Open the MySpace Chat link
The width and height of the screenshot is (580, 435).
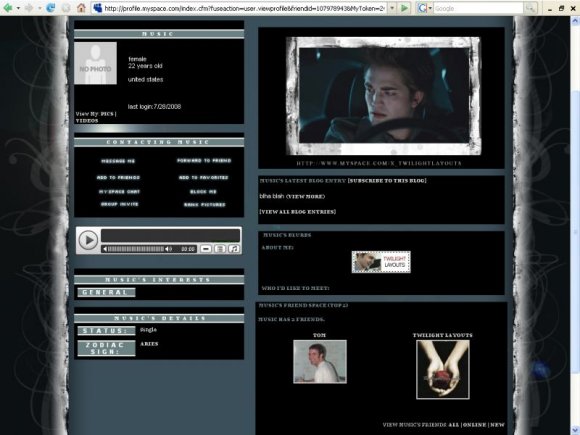pyautogui.click(x=119, y=192)
